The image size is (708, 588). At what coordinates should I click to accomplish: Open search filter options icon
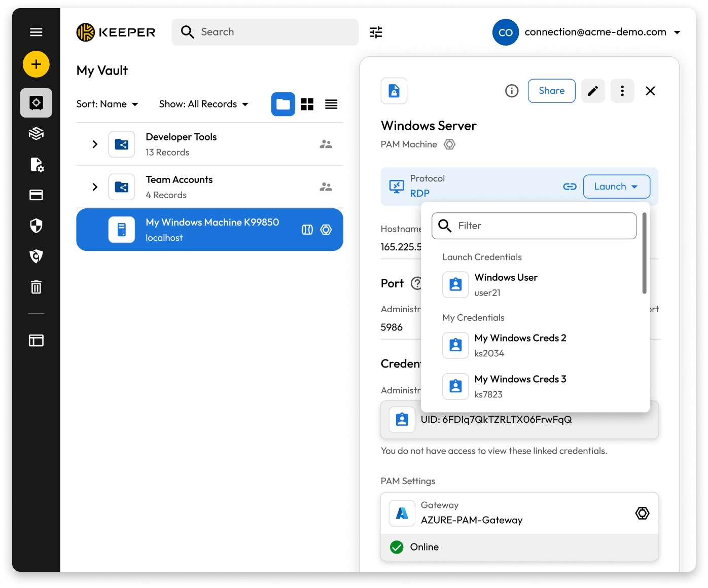click(x=376, y=32)
